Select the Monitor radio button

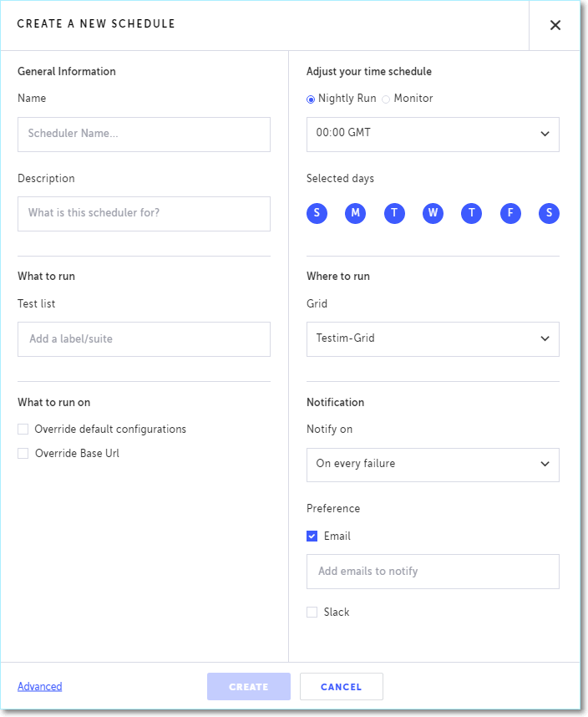386,99
